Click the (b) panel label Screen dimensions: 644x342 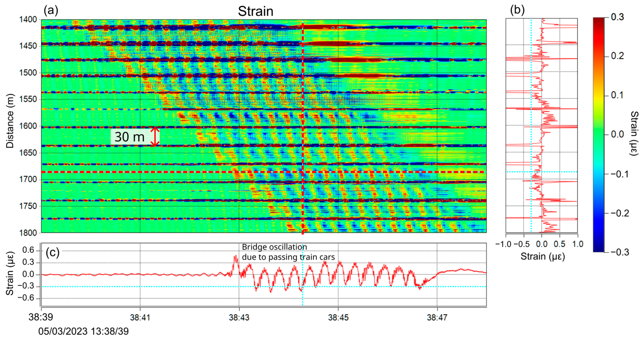click(517, 10)
